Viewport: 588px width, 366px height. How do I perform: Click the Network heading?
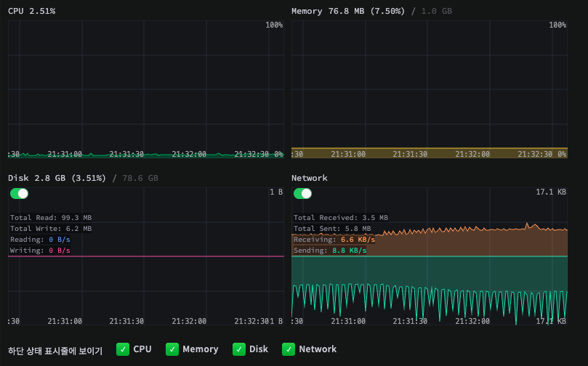tap(310, 178)
